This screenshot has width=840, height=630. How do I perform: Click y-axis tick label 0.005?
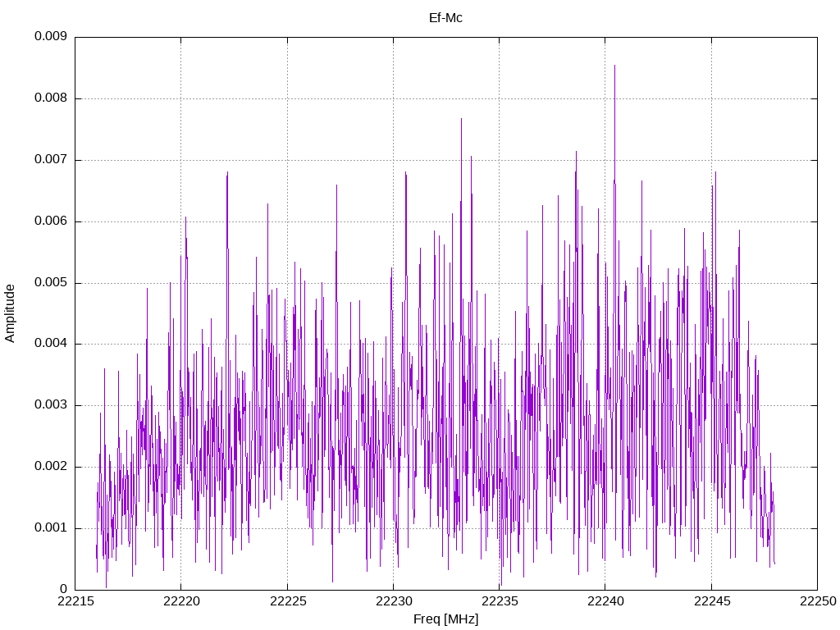[x=51, y=283]
